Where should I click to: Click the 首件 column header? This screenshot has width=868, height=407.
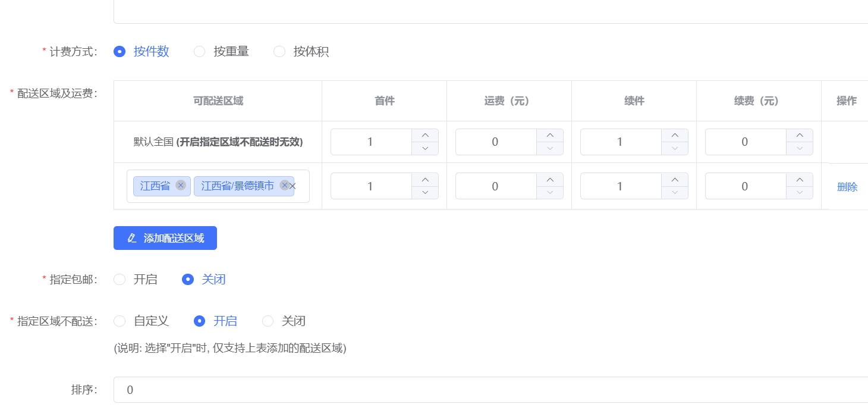pyautogui.click(x=385, y=101)
